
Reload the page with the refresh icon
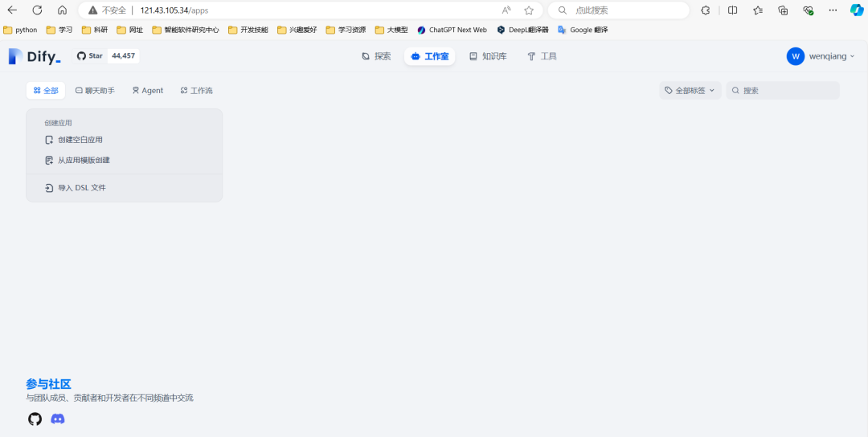tap(37, 10)
